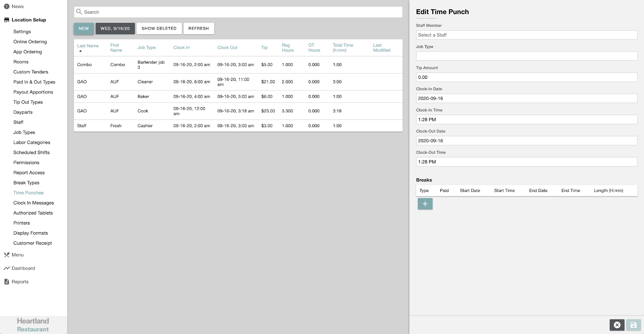Click the NEW button
The image size is (644, 334).
point(84,29)
